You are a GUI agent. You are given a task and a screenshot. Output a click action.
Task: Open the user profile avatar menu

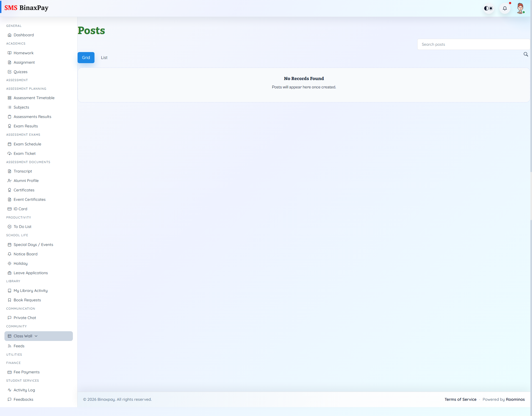pyautogui.click(x=521, y=8)
